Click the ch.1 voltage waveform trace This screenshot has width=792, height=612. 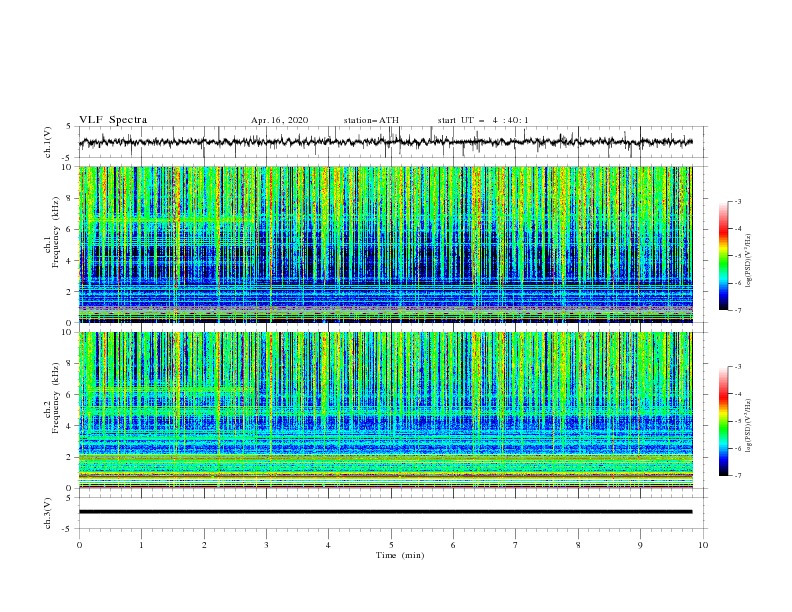pyautogui.click(x=385, y=142)
